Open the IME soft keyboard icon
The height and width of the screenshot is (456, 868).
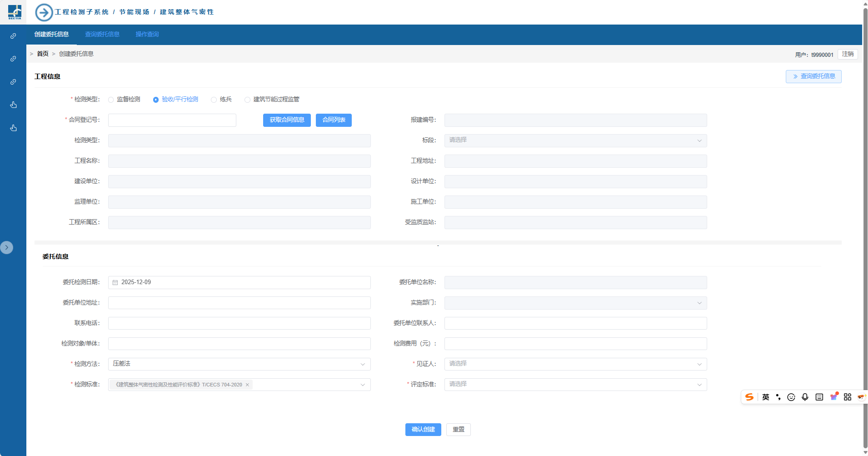pos(819,397)
